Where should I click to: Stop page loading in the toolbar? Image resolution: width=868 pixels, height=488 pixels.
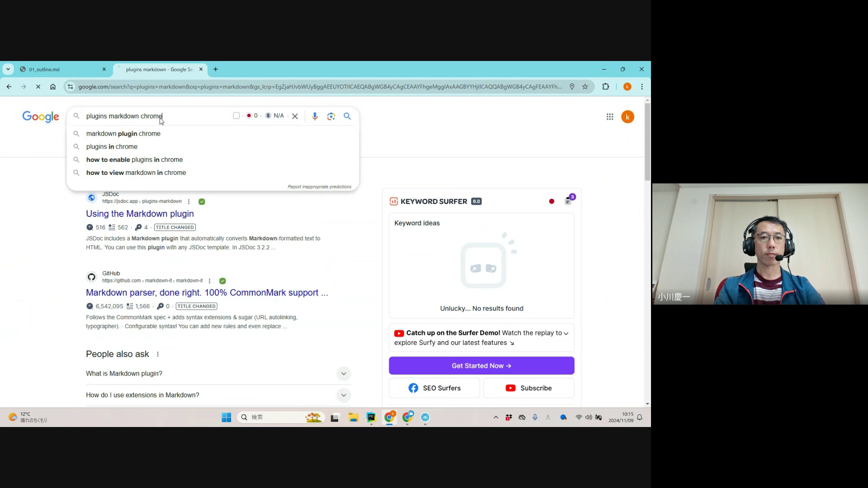click(x=38, y=87)
